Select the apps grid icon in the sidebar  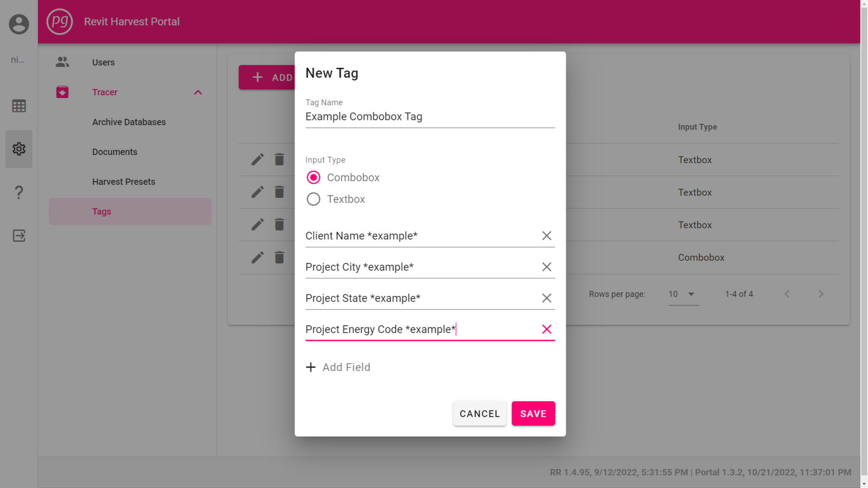(x=18, y=106)
